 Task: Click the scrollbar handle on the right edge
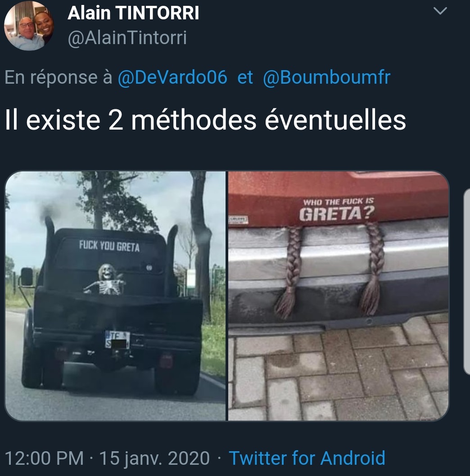467,281
